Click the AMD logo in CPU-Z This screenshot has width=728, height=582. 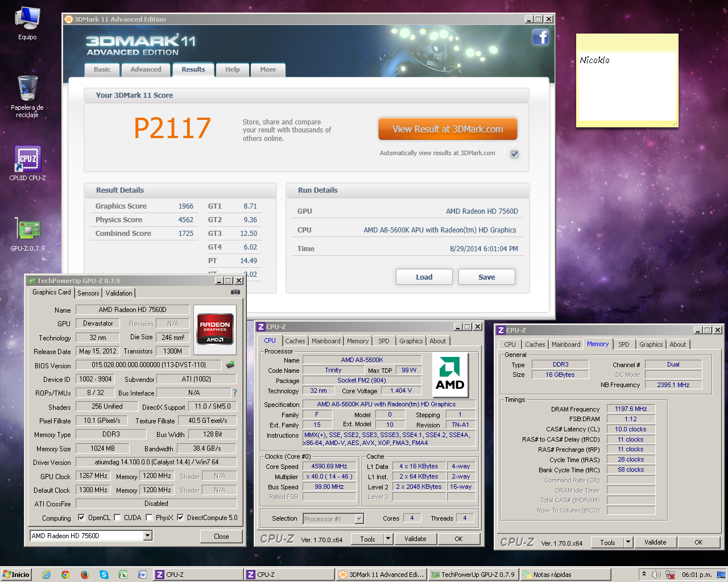click(450, 374)
